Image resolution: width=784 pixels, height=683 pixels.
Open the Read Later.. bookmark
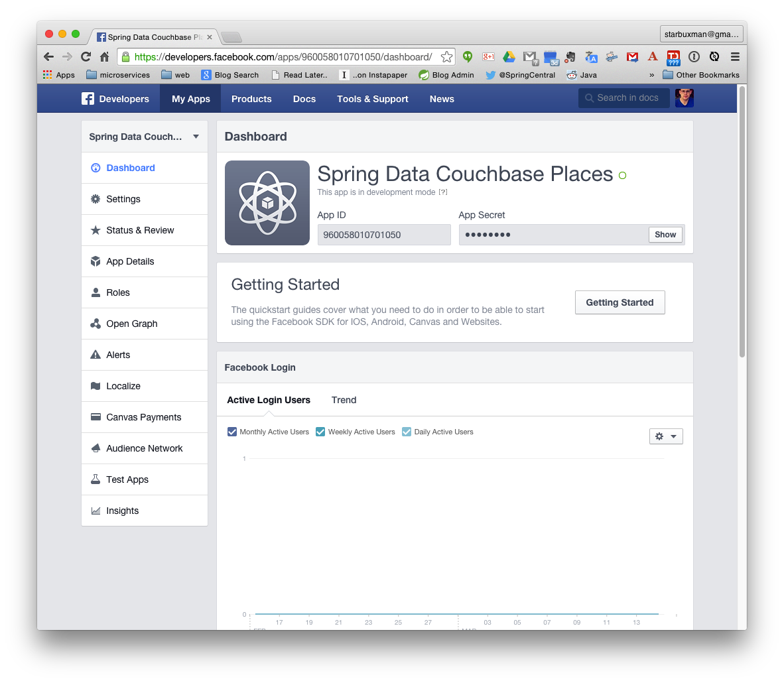(300, 75)
